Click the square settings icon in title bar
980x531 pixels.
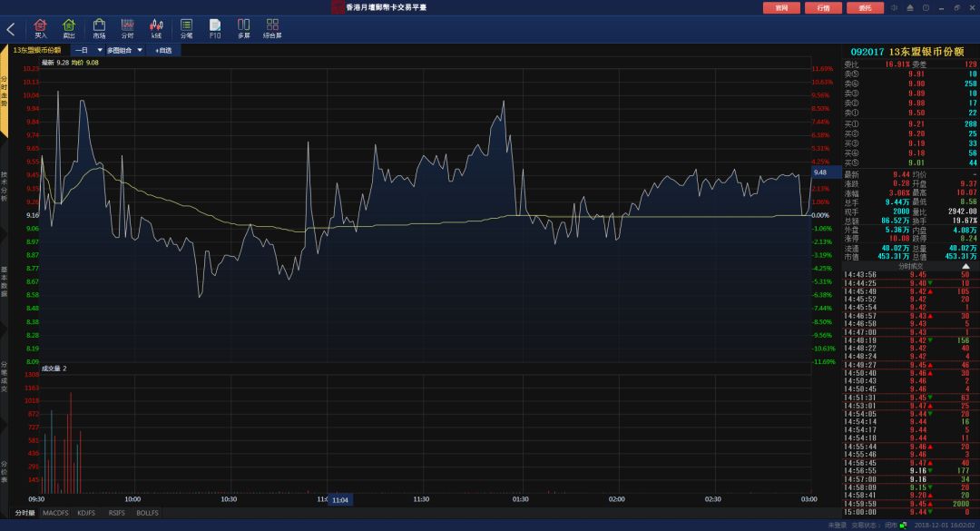(926, 7)
